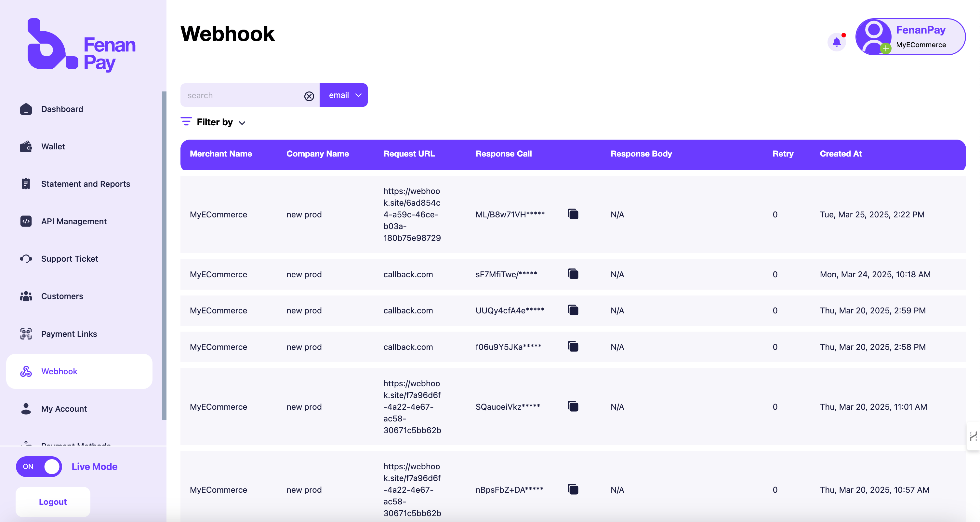Click Thu, Mar 20, 2025, 11:01 AM date
The width and height of the screenshot is (980, 522).
[873, 407]
